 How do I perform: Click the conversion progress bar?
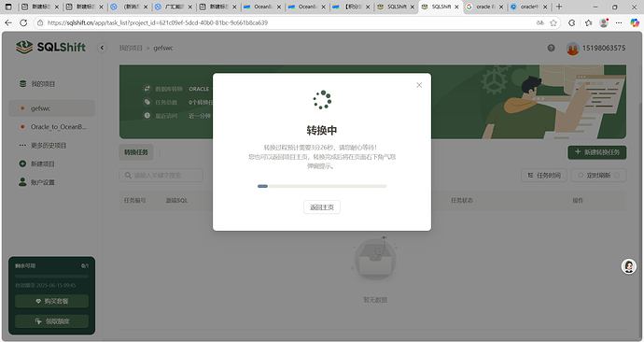[x=322, y=186]
